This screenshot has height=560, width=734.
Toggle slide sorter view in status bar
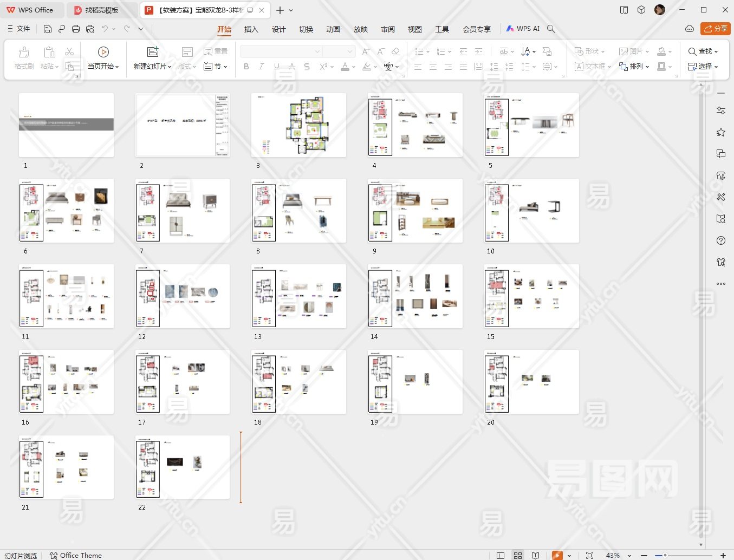pyautogui.click(x=518, y=555)
